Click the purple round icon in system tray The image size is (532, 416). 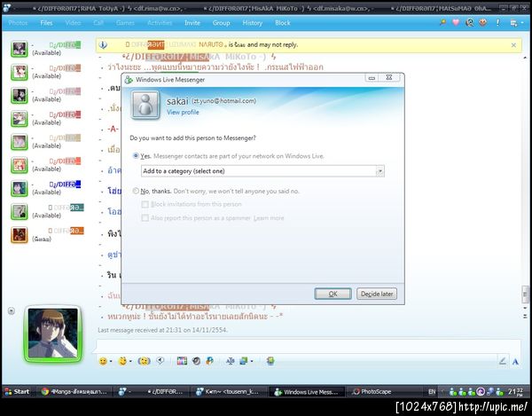(x=481, y=391)
